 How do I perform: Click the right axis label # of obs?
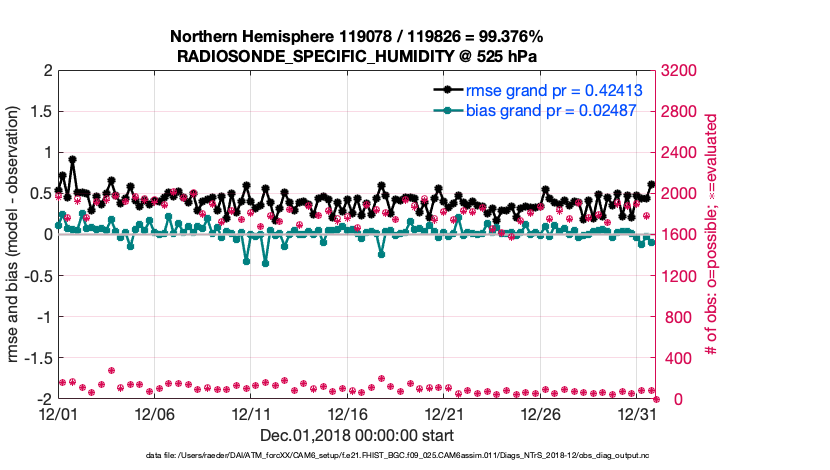click(711, 234)
